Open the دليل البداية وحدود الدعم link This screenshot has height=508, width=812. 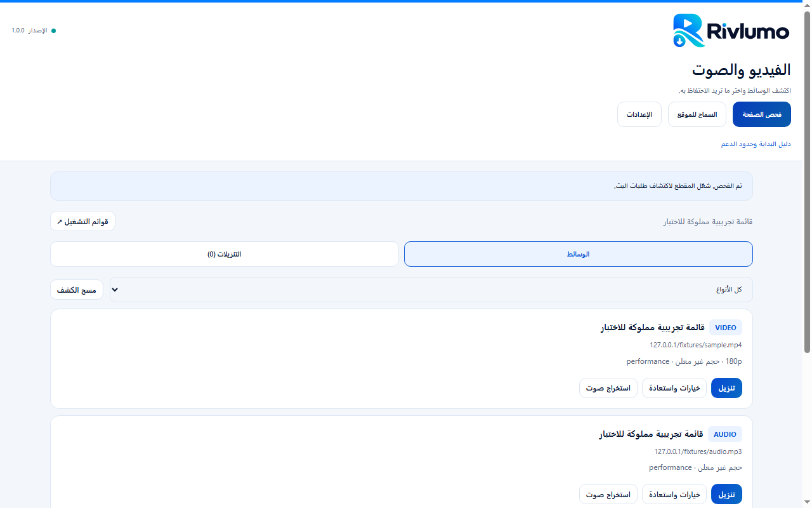pos(756,144)
